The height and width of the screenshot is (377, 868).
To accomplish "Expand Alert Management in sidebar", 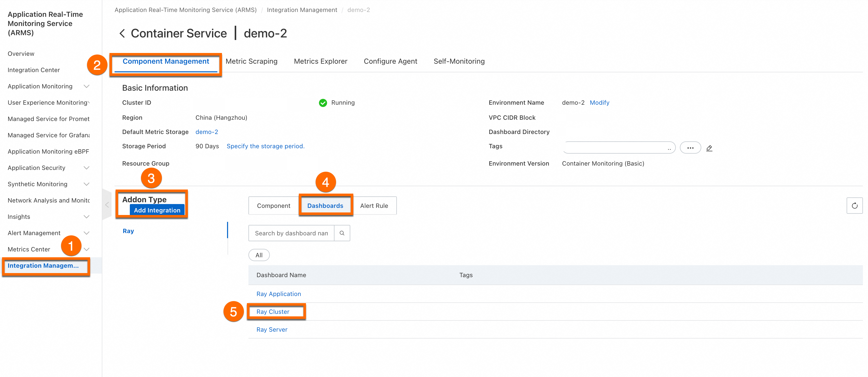I will (x=86, y=233).
